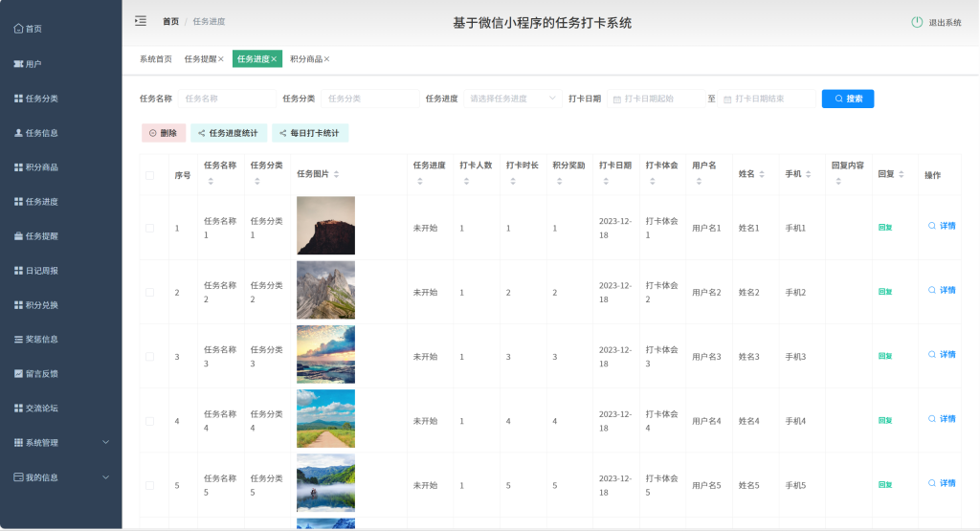
Task: Click the 积分兑换 grid icon in the sidebar
Action: tap(19, 305)
